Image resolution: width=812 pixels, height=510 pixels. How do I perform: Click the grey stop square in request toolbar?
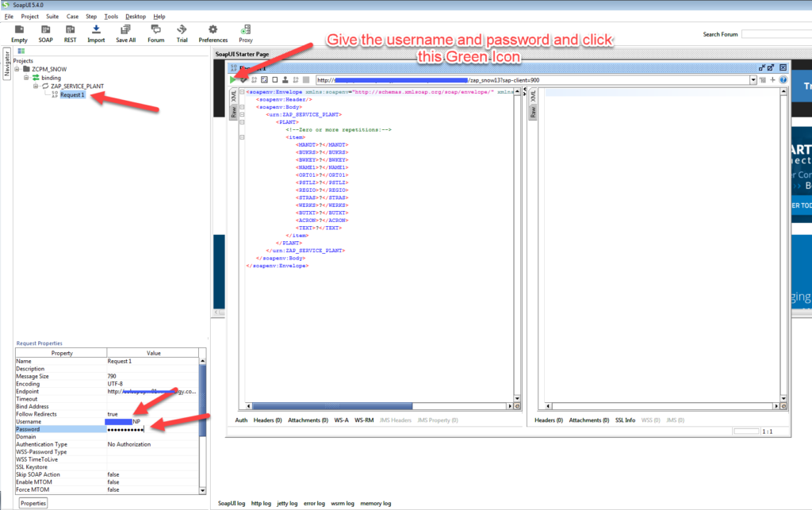pos(306,80)
